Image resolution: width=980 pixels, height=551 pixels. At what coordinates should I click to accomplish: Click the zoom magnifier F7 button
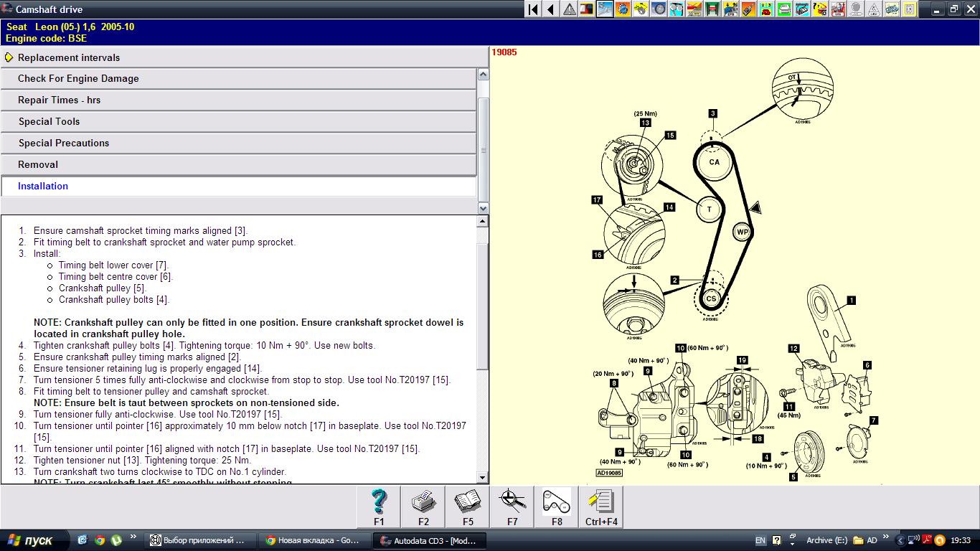(x=512, y=507)
